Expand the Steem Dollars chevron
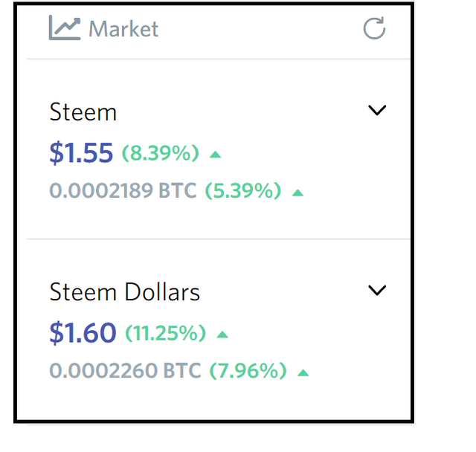 coord(377,290)
